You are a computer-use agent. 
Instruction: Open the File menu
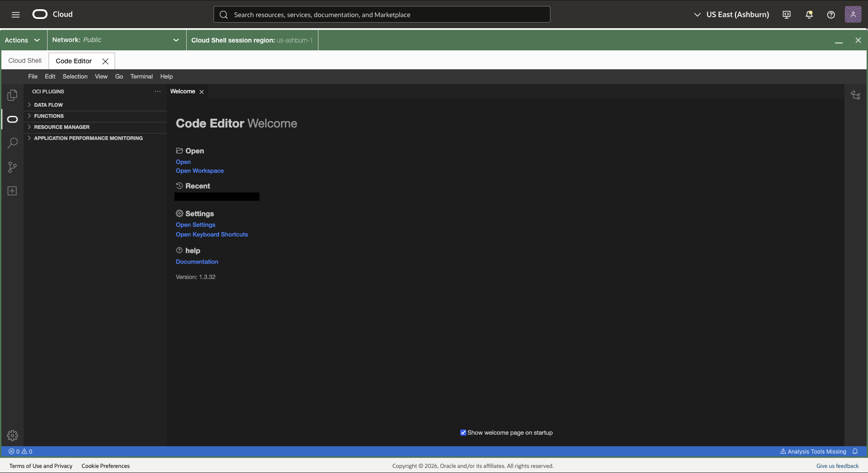[33, 77]
